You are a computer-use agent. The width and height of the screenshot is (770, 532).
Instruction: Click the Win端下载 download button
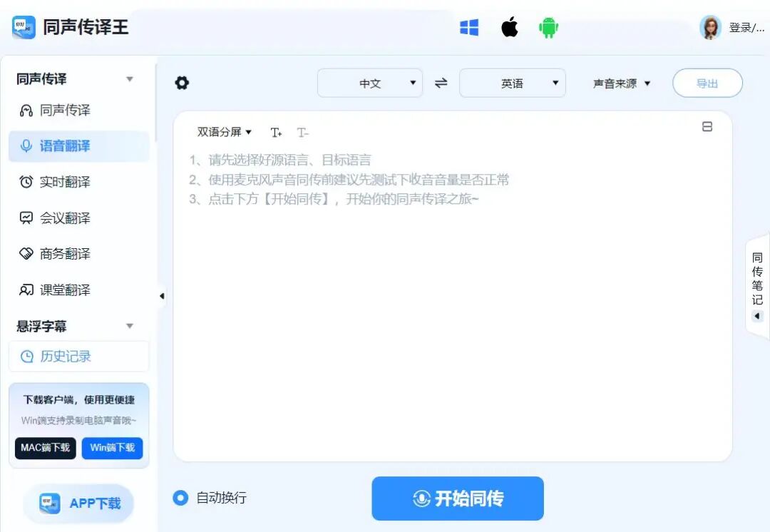point(112,448)
